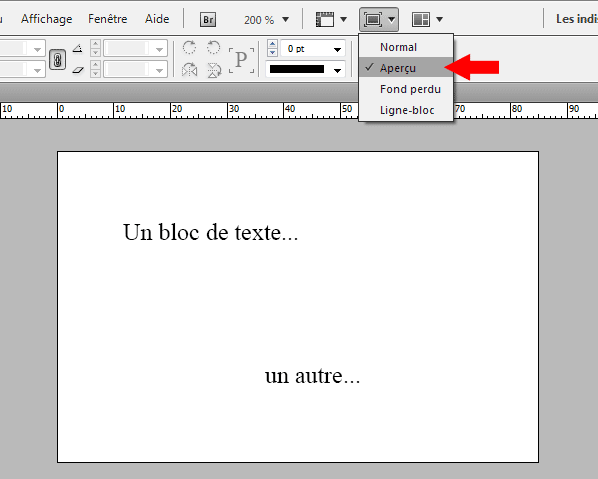Click the rotation angle stepper
The width and height of the screenshot is (598, 479).
tap(95, 48)
